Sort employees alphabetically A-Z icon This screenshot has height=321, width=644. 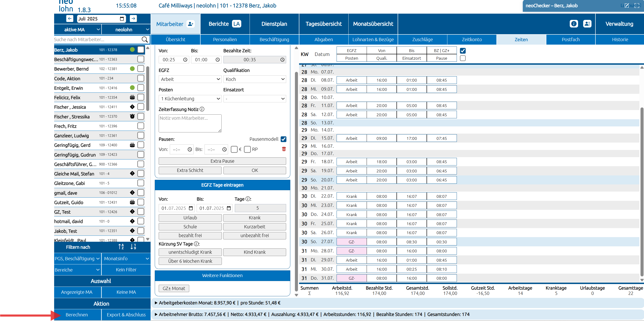pos(121,247)
